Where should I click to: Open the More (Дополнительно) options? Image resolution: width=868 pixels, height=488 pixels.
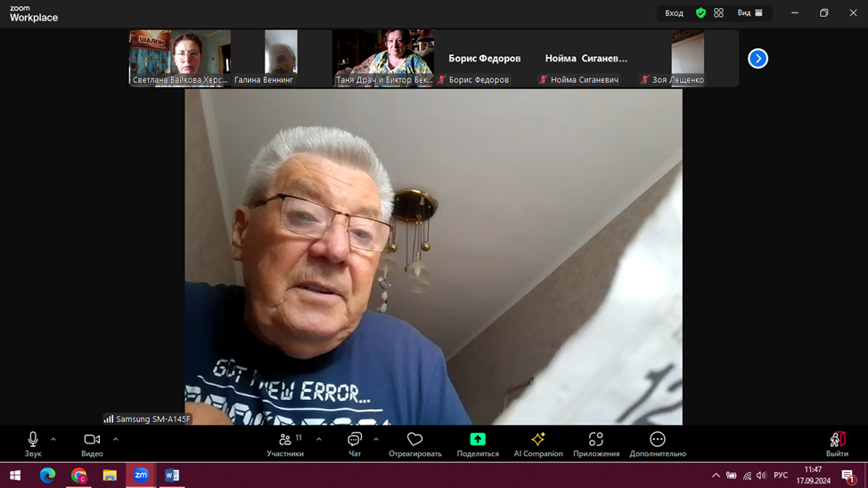[x=658, y=443]
